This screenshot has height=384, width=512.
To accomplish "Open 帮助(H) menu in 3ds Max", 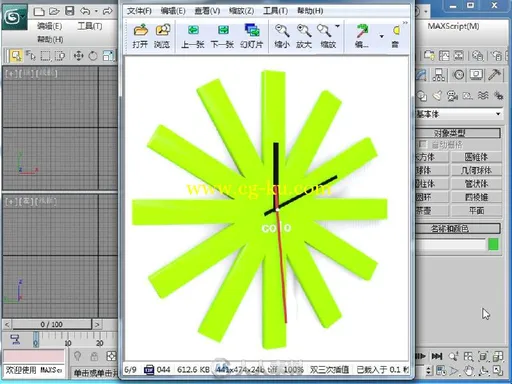I will 50,39.
